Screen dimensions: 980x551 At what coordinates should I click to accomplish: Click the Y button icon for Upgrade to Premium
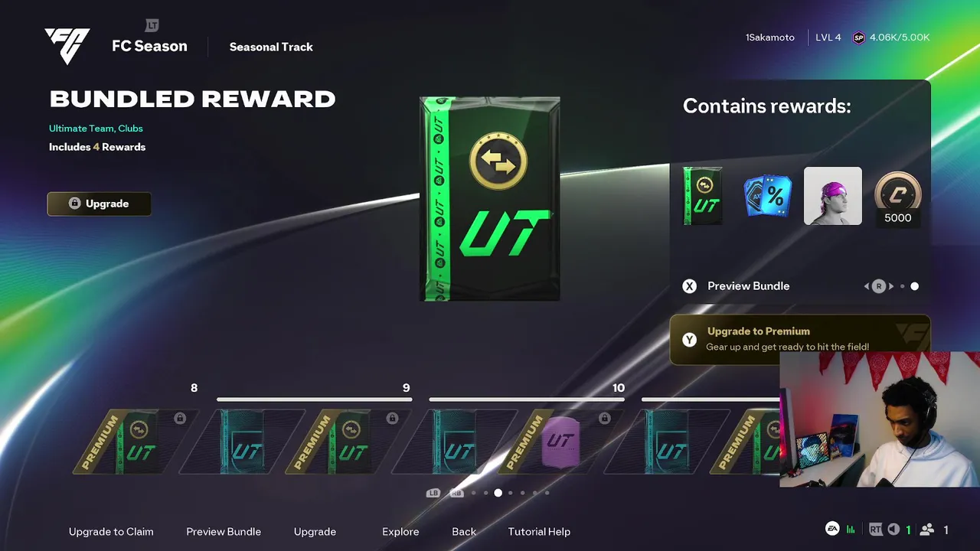point(690,339)
